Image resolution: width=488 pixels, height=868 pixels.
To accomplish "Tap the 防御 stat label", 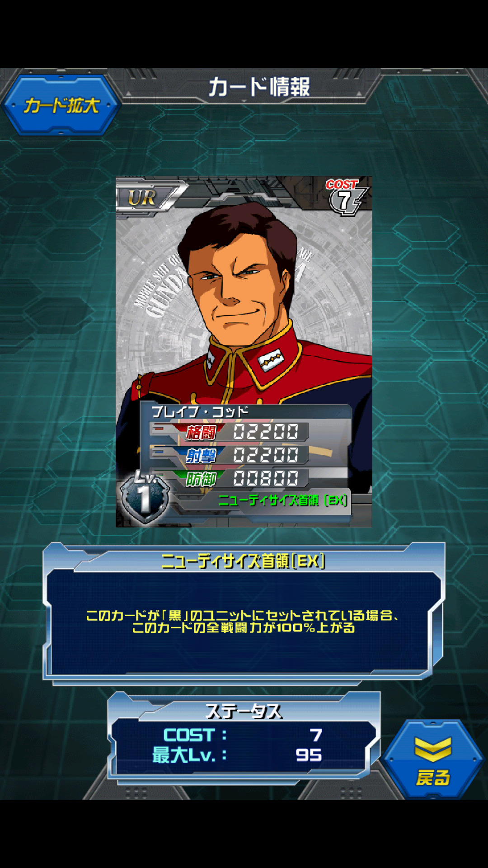I will [202, 479].
